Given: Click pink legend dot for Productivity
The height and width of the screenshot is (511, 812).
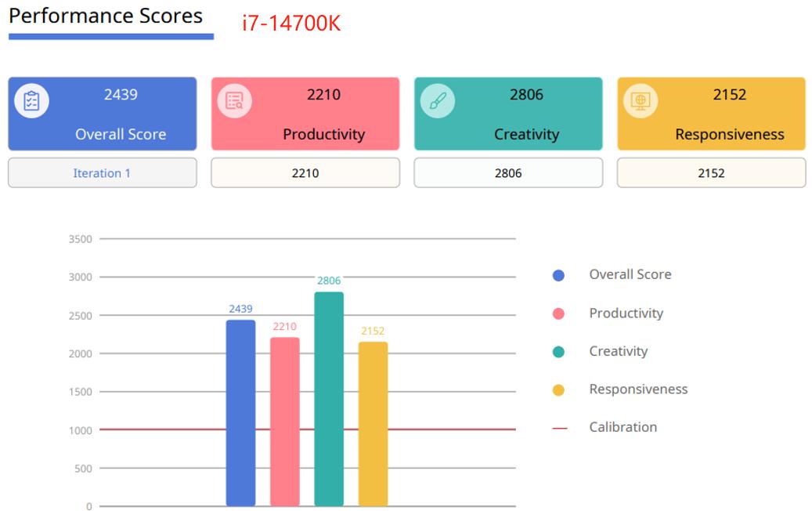Looking at the screenshot, I should (558, 313).
